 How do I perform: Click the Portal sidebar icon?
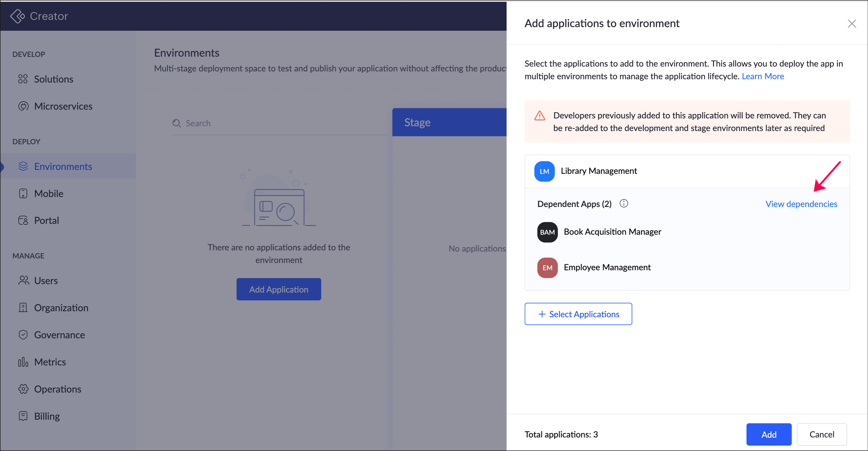pyautogui.click(x=23, y=220)
